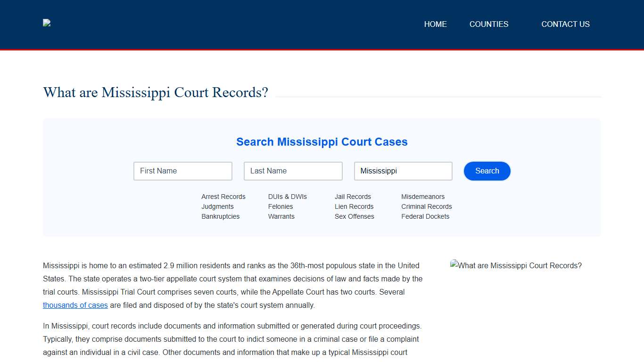Click the First Name input field
This screenshot has height=362, width=644.
182,171
